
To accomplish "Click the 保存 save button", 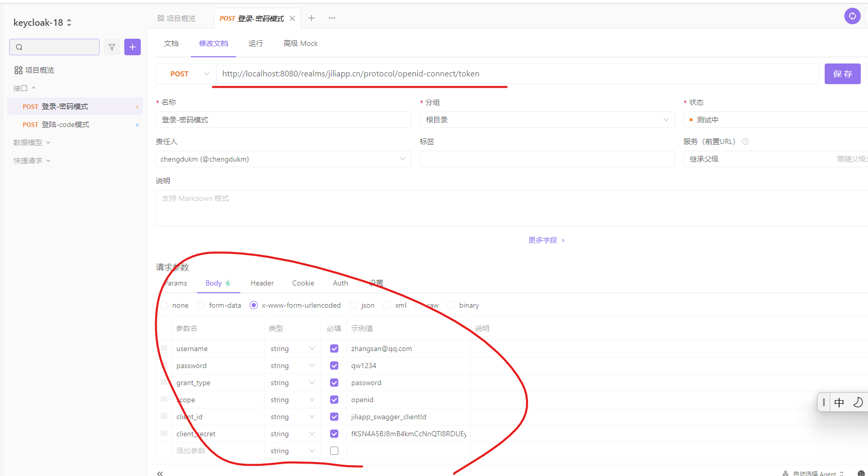I will [x=843, y=74].
